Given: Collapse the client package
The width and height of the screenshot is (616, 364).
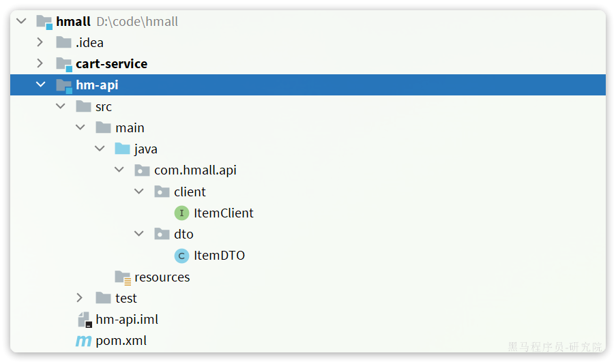Looking at the screenshot, I should coord(139,192).
